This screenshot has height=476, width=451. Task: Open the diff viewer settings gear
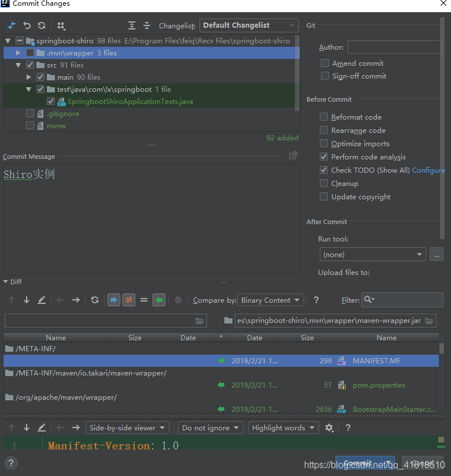coord(329,427)
